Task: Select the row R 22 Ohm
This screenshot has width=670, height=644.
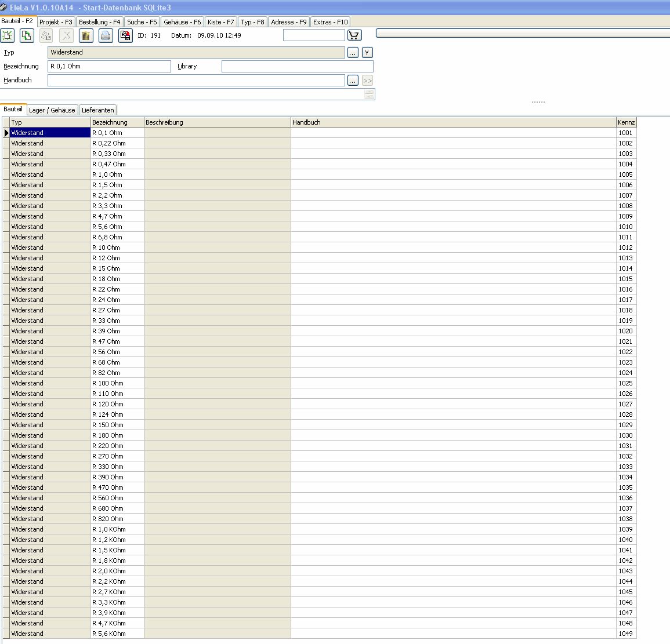Action: 320,289
